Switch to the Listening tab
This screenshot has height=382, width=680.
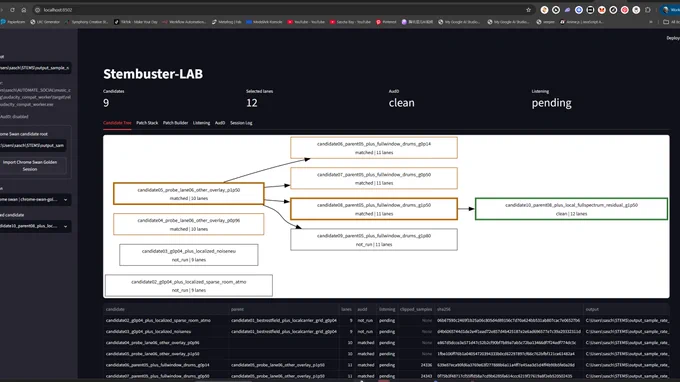pyautogui.click(x=201, y=123)
